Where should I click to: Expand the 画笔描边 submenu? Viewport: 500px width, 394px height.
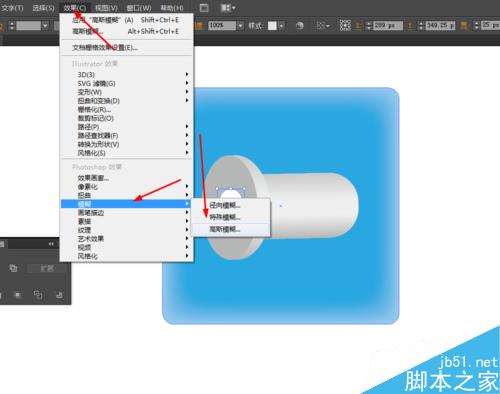pos(126,212)
